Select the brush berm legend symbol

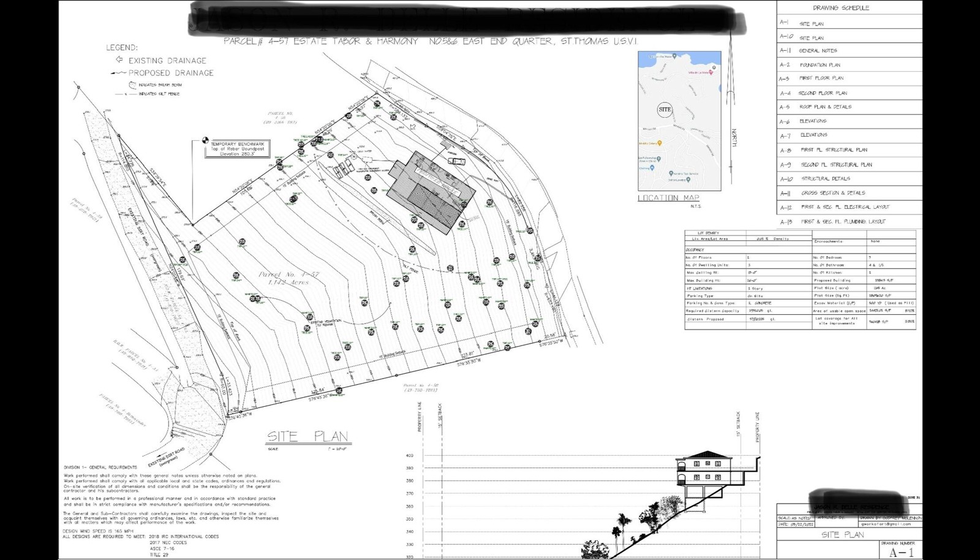coord(132,85)
